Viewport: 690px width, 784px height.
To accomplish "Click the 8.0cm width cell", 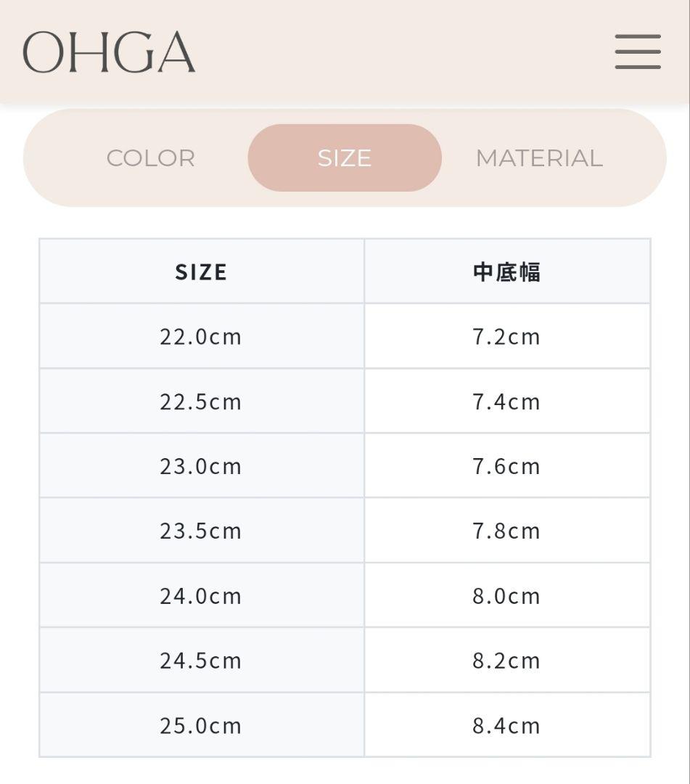I will [x=507, y=595].
